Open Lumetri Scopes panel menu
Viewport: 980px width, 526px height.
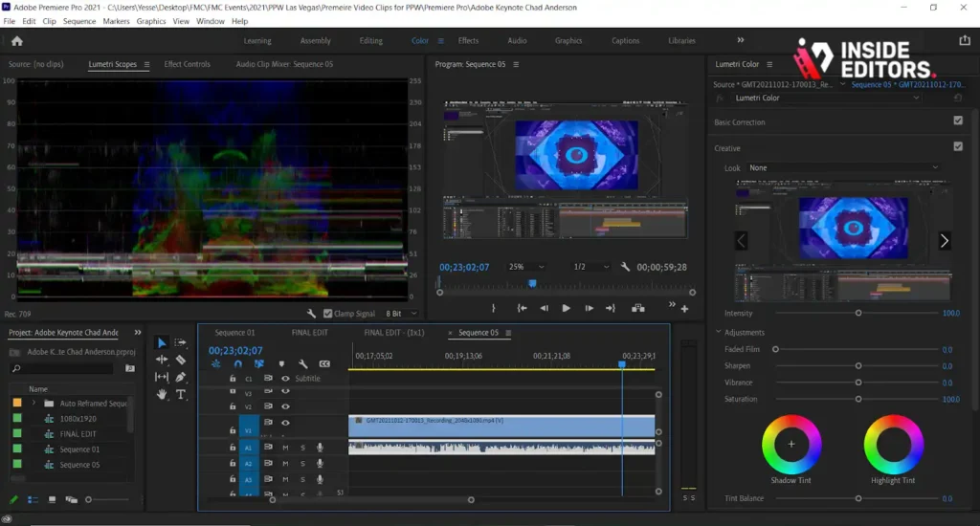(146, 64)
